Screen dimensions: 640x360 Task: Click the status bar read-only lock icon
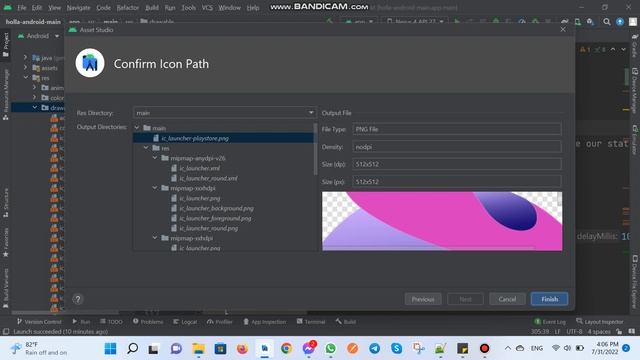point(619,331)
